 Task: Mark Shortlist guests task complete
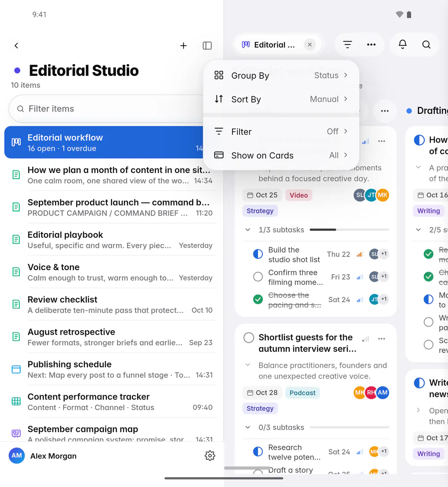click(x=249, y=338)
